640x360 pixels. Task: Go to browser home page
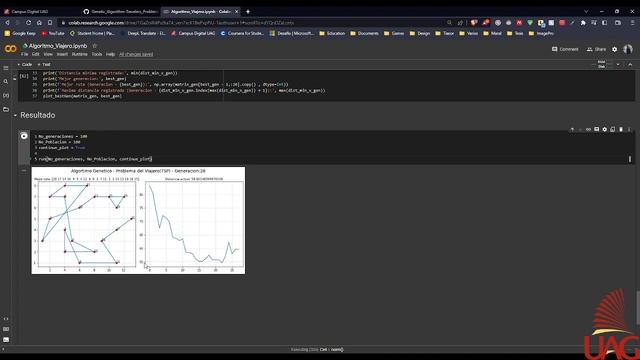[39, 23]
